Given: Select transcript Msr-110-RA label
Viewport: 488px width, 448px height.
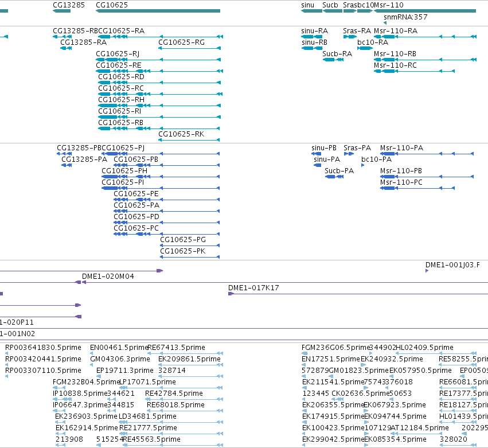Looking at the screenshot, I should 396,31.
